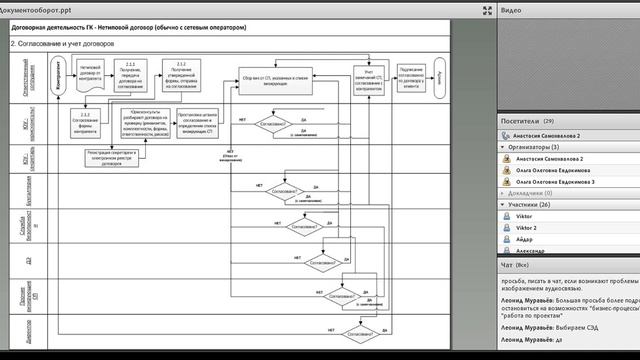Image resolution: width=640 pixels, height=360 pixels.
Task: Click Леонид Муравьёв's message starting 'Большая просьба'
Action: [570, 308]
